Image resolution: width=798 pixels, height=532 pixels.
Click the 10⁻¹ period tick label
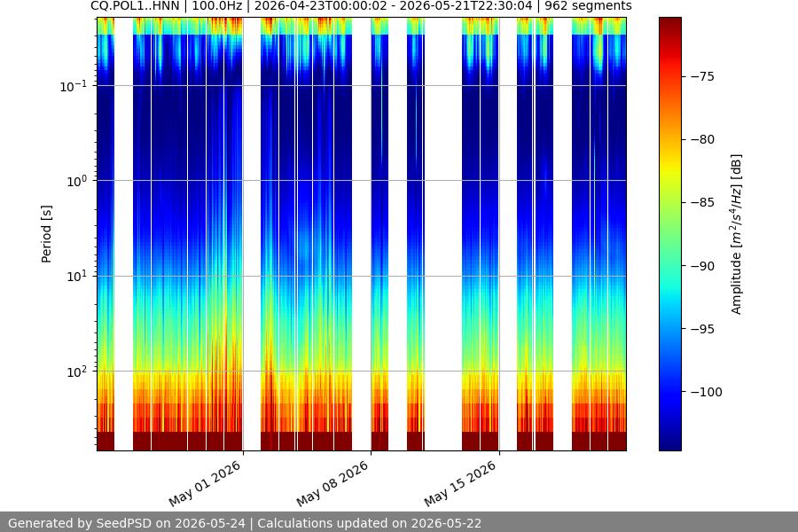(x=73, y=86)
